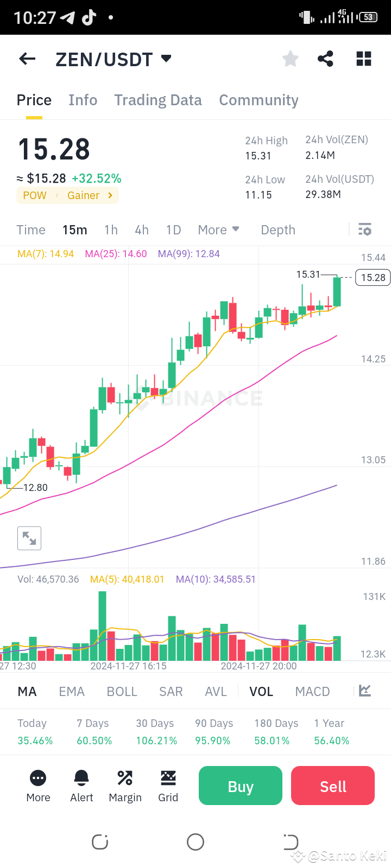
Task: Open the chart settings filter icon
Action: pos(365,229)
